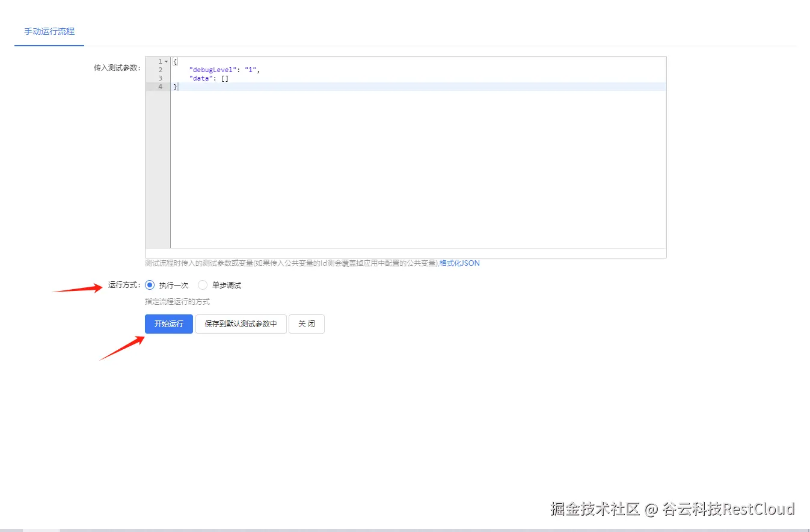This screenshot has height=532, width=810.
Task: Click line number 2 in the gutter
Action: tap(160, 70)
